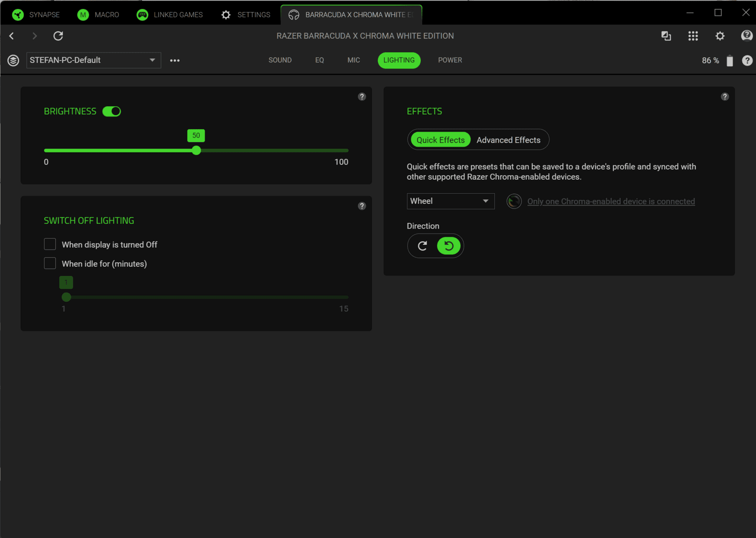Maximize the Synapse window

[x=718, y=13]
